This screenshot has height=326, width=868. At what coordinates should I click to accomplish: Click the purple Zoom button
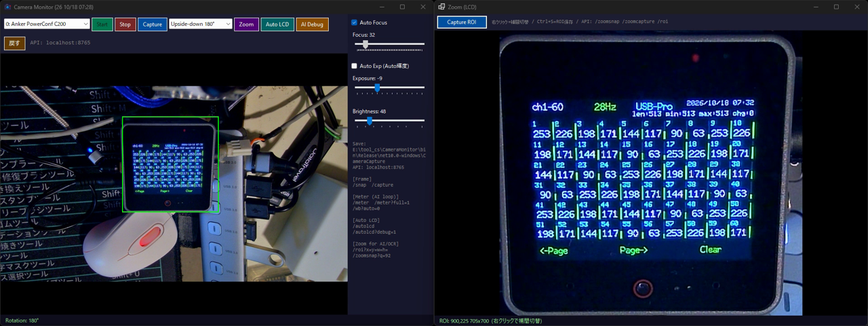(247, 24)
